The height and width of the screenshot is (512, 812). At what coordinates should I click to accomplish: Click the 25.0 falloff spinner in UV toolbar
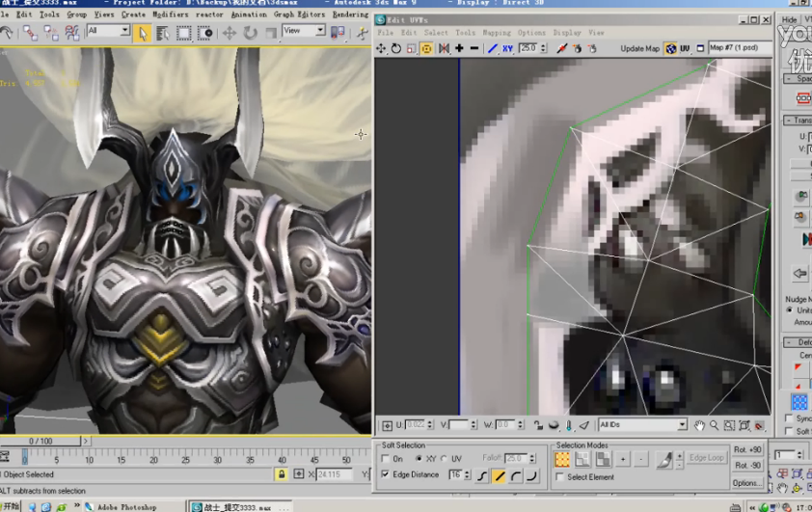coord(543,48)
